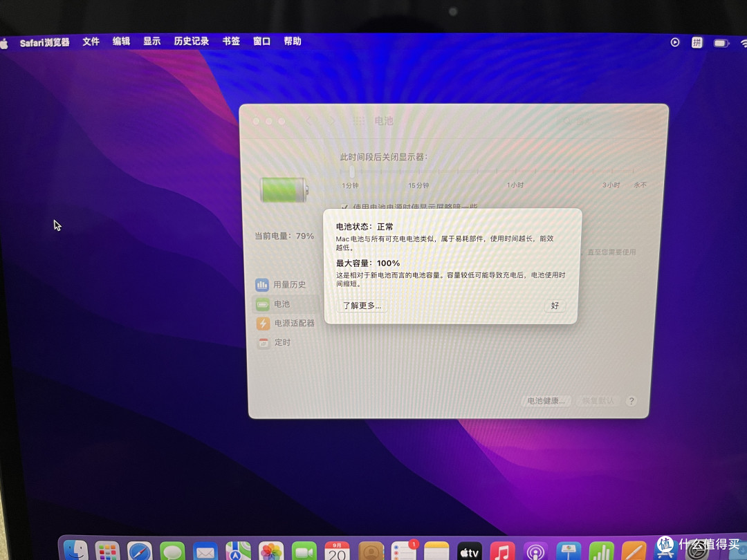Viewport: 747px width, 560px height.
Task: Open the 拼 input method menu
Action: pos(697,43)
